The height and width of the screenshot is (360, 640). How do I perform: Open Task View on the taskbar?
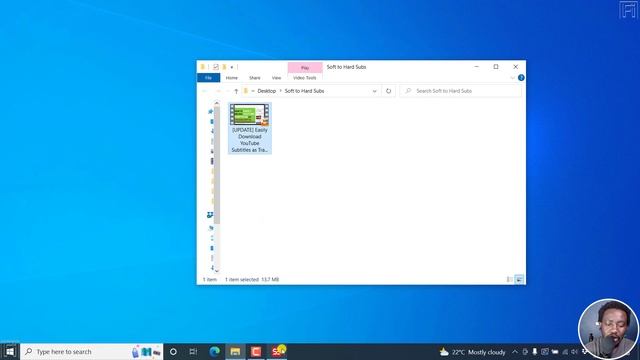click(193, 351)
